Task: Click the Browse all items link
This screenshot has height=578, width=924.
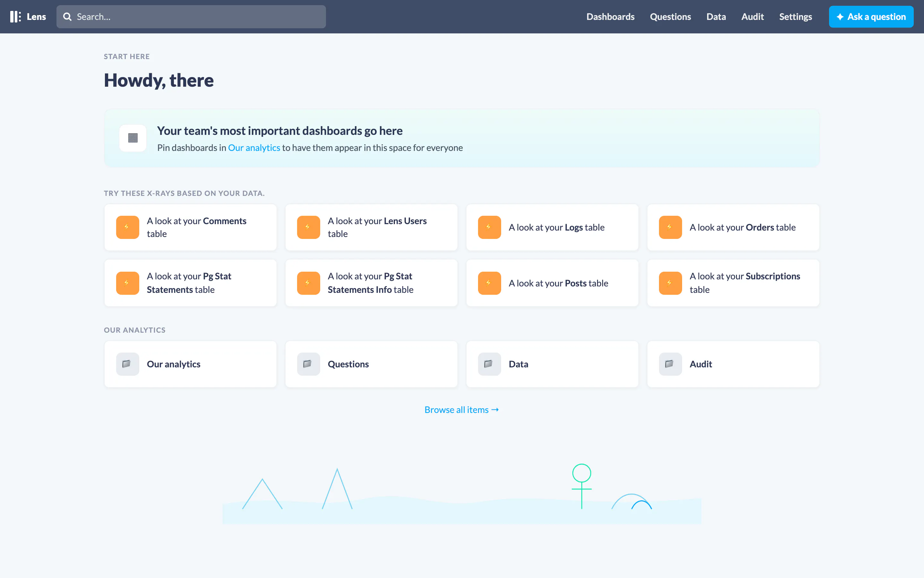Action: (462, 409)
